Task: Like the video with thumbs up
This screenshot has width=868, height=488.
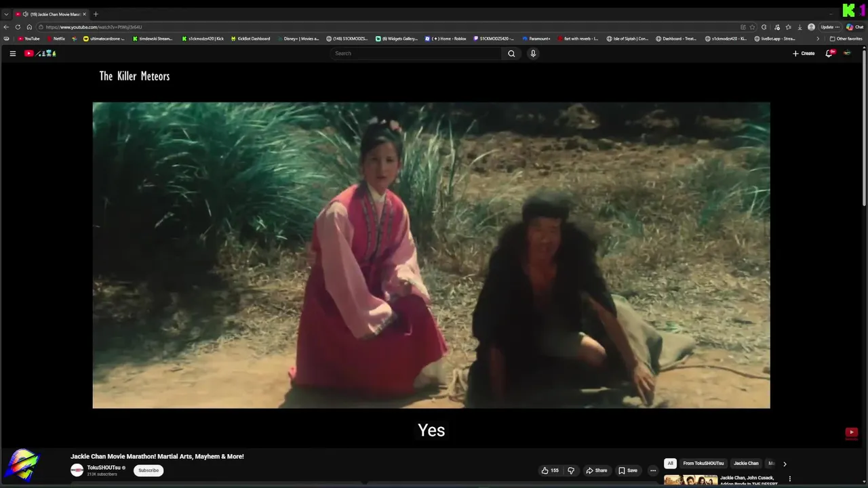Action: click(549, 470)
